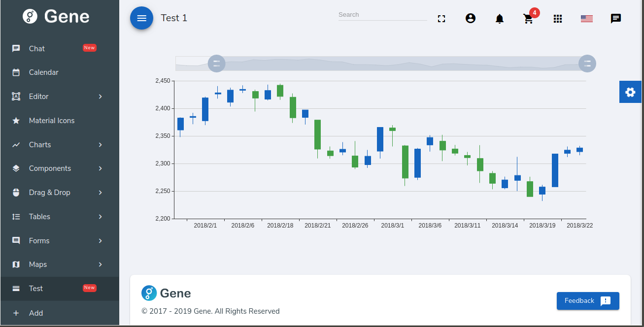Open the Calendar section
The width and height of the screenshot is (644, 327).
[x=45, y=72]
